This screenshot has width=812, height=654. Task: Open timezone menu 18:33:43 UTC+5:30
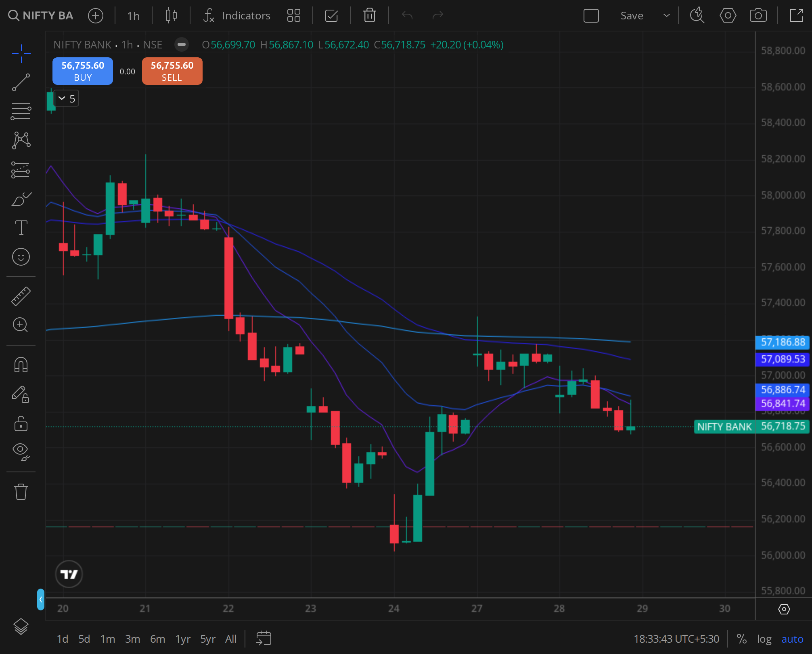click(x=676, y=639)
